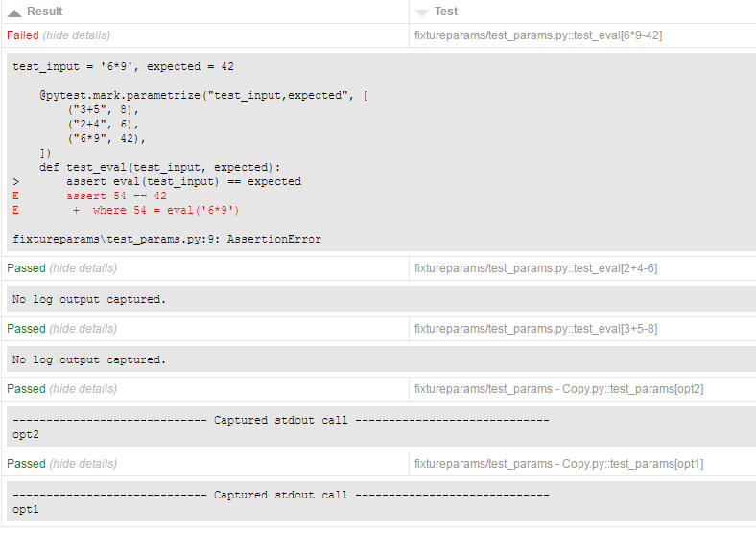Hide details for passed test_eval[2+4-6]
The height and width of the screenshot is (533, 756).
click(83, 268)
